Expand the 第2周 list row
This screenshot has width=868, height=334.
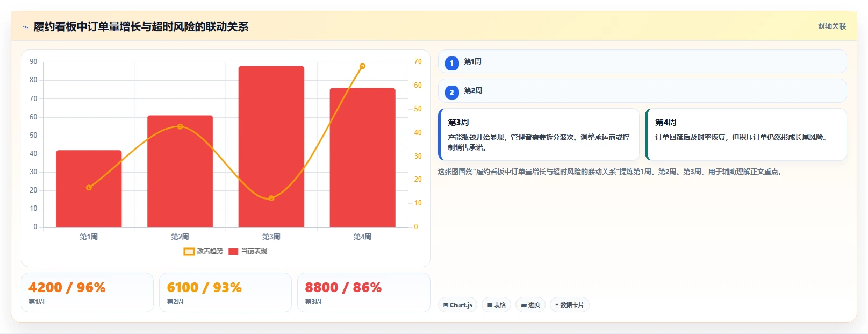(x=642, y=91)
